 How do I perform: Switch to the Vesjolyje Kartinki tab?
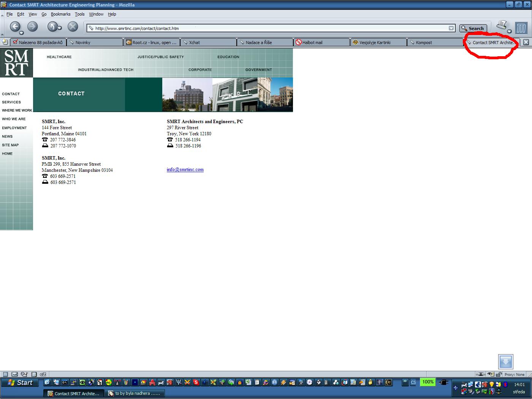pyautogui.click(x=378, y=43)
